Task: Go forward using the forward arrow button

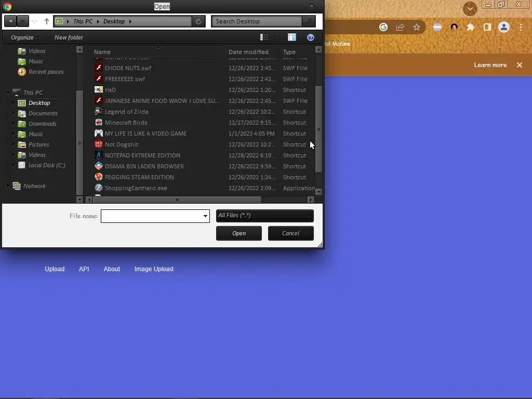Action: coord(22,21)
